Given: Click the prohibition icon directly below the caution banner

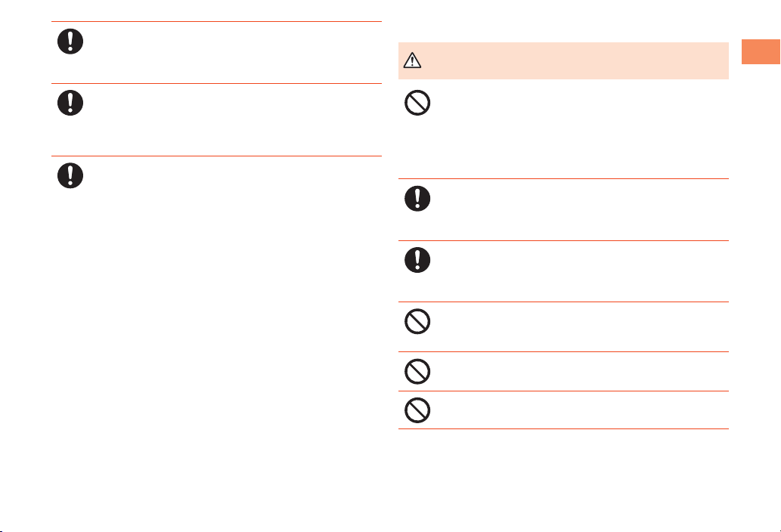Looking at the screenshot, I should point(417,103).
